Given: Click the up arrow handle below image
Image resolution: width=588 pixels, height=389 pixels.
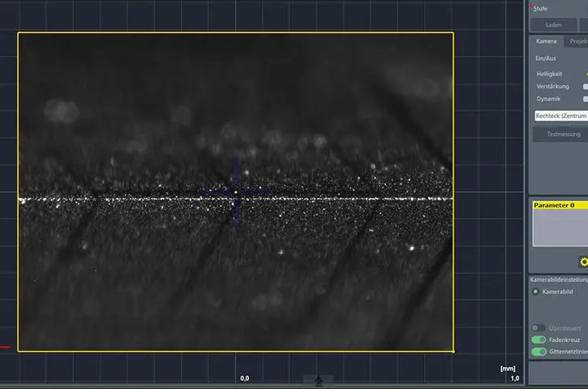Looking at the screenshot, I should pyautogui.click(x=319, y=379).
